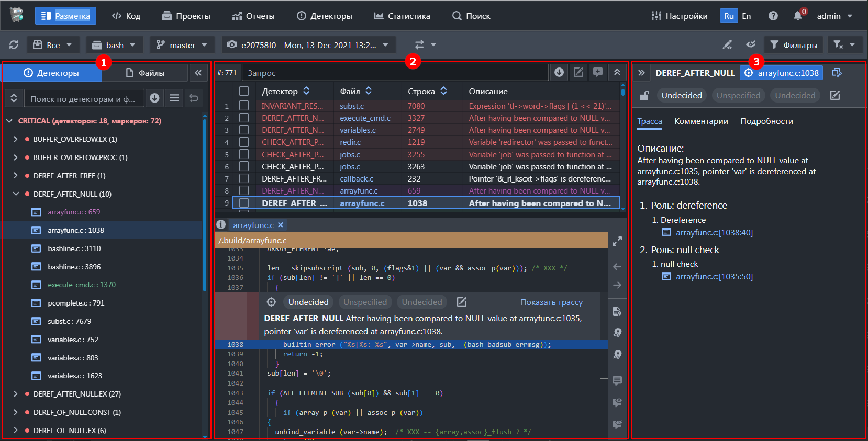Click the download icon beside the query field
868x441 pixels.
point(559,73)
